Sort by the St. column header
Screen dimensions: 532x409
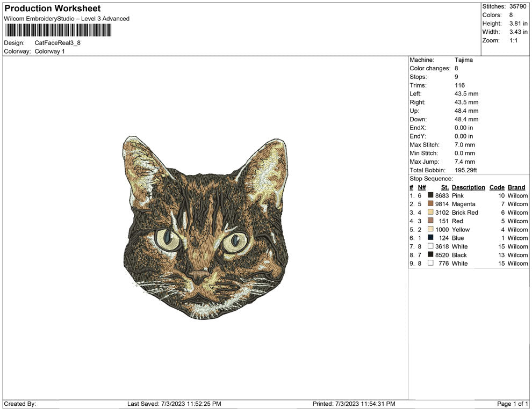pyautogui.click(x=444, y=187)
